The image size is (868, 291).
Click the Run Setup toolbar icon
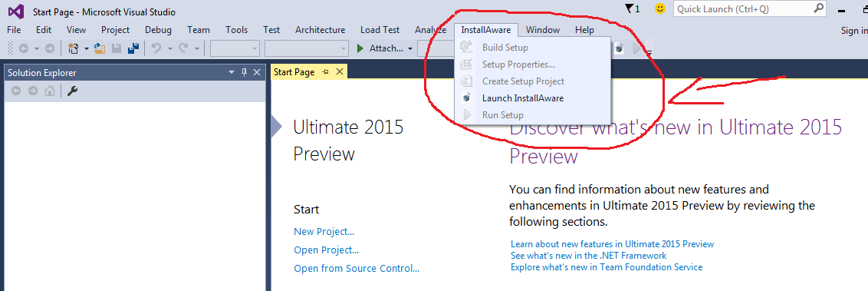[636, 49]
